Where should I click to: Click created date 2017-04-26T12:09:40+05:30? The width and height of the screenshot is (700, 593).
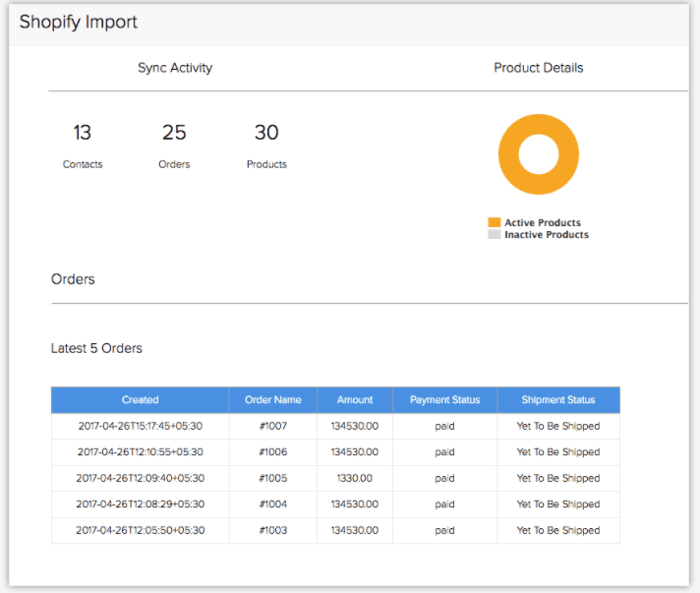141,478
